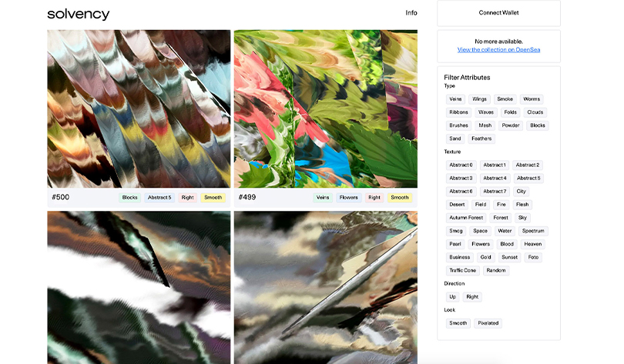Click the Abstract 5 tag under #500
The image size is (624, 364).
(159, 198)
